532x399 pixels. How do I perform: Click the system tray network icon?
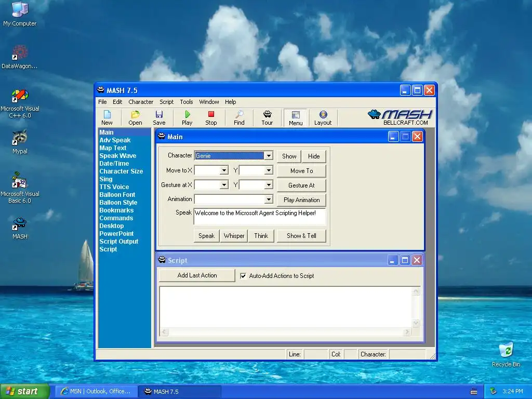[x=494, y=391]
